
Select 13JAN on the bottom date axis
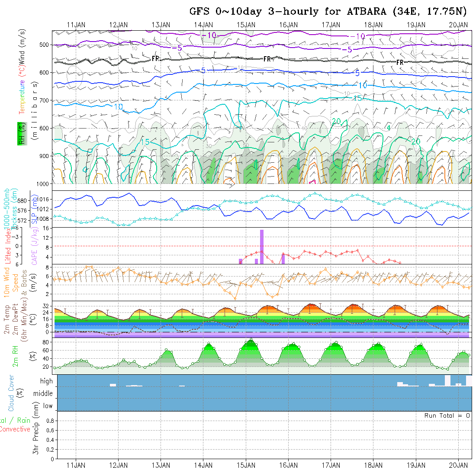point(161,465)
